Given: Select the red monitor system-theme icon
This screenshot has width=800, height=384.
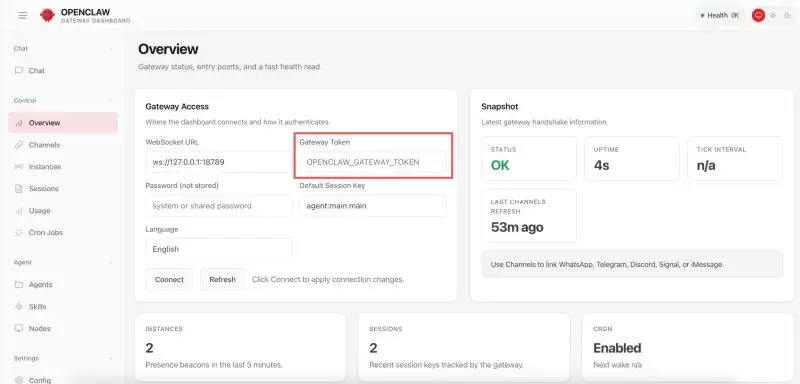Looking at the screenshot, I should click(758, 15).
